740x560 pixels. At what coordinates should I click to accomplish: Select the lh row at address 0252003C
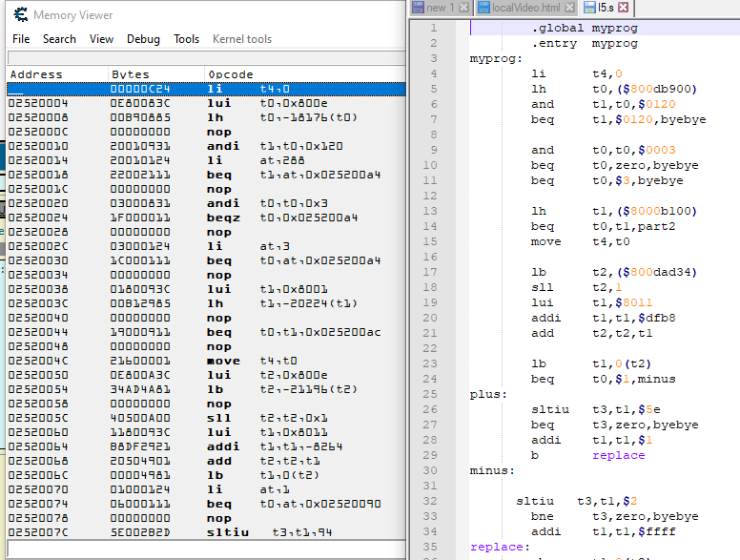click(x=206, y=303)
